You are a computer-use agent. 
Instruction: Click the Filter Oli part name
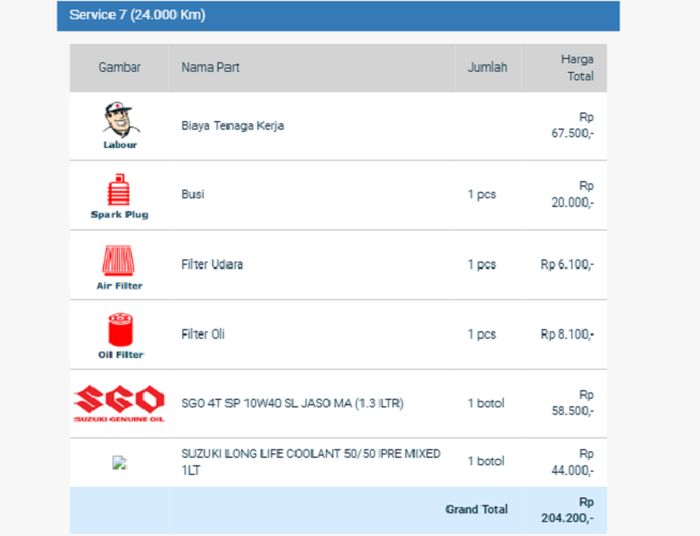(x=202, y=334)
